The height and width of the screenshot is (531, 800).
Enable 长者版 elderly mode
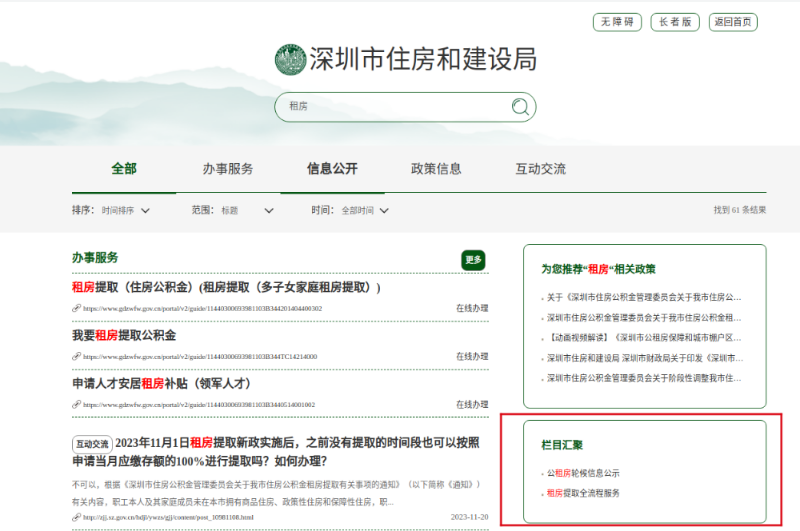pyautogui.click(x=675, y=22)
